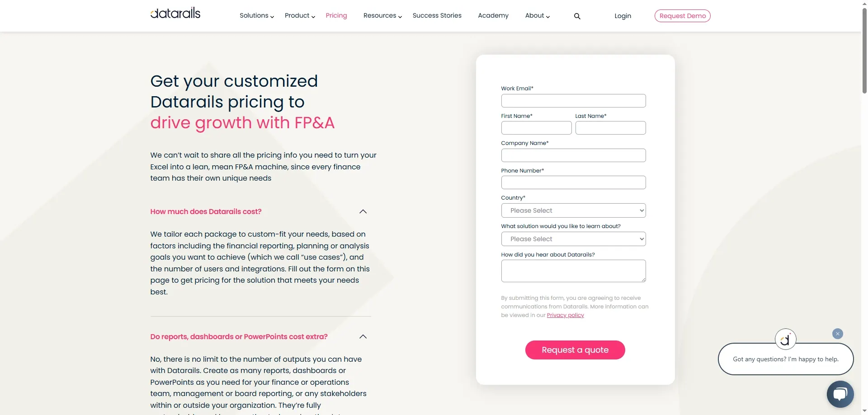Collapse the reports, dashboards cost extra question
The height and width of the screenshot is (415, 868).
[363, 337]
